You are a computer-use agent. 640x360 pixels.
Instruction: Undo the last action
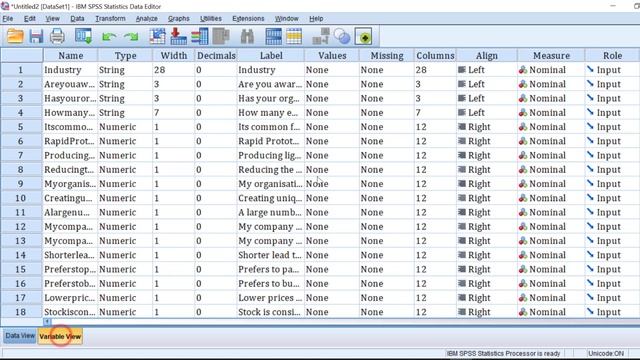[x=109, y=37]
